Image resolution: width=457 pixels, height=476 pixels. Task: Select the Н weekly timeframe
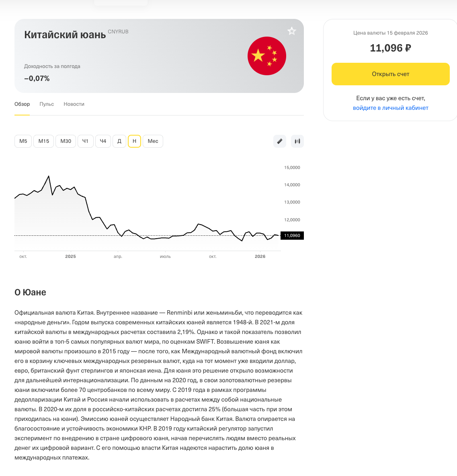134,141
